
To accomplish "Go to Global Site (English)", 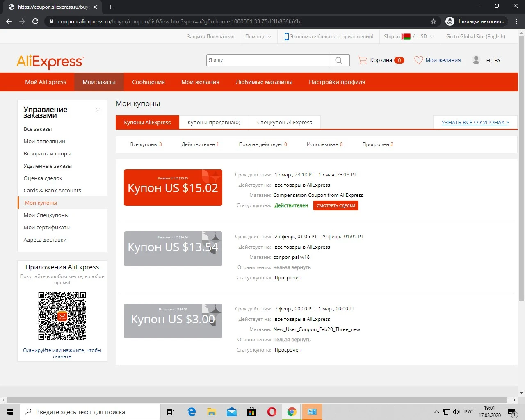I will pyautogui.click(x=476, y=37).
